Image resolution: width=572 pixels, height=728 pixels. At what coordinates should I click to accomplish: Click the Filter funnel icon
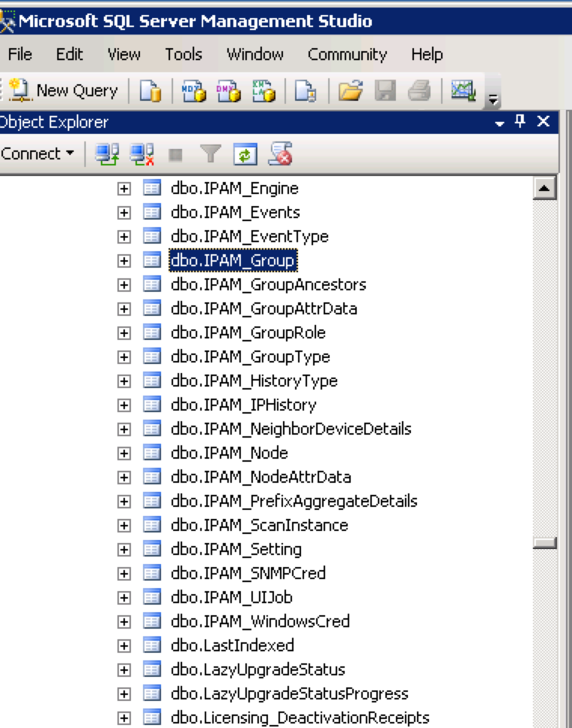(211, 153)
